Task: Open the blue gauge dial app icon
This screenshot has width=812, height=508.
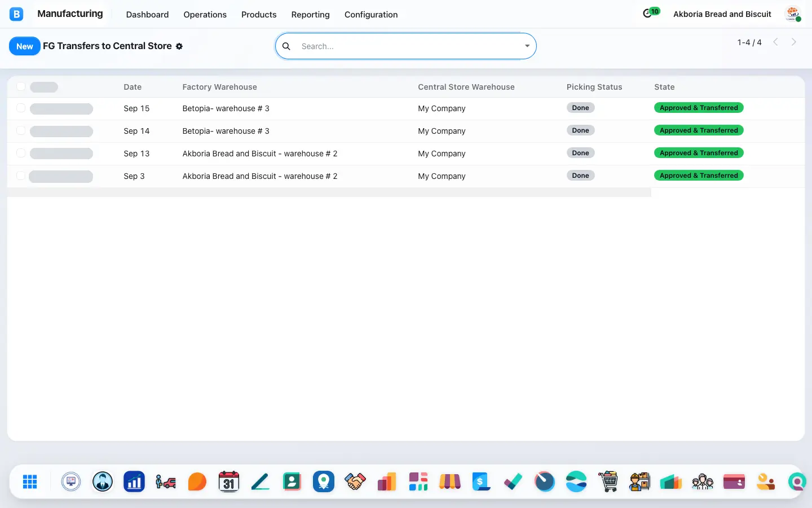Action: [545, 481]
